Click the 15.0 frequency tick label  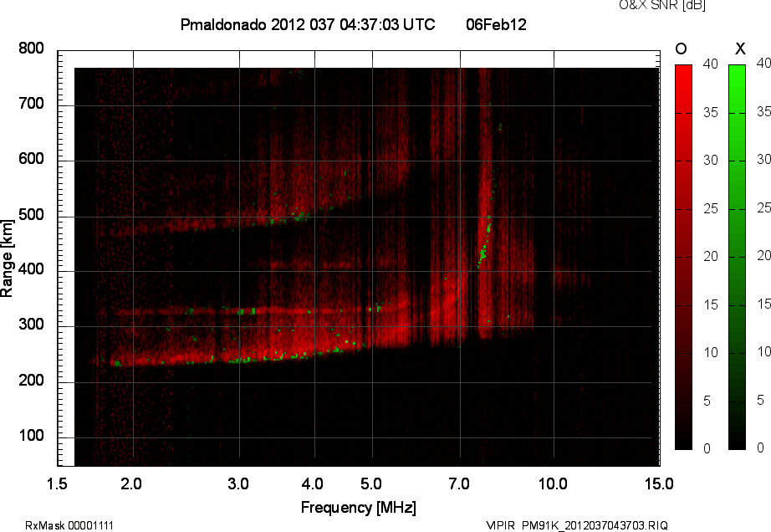tap(659, 483)
